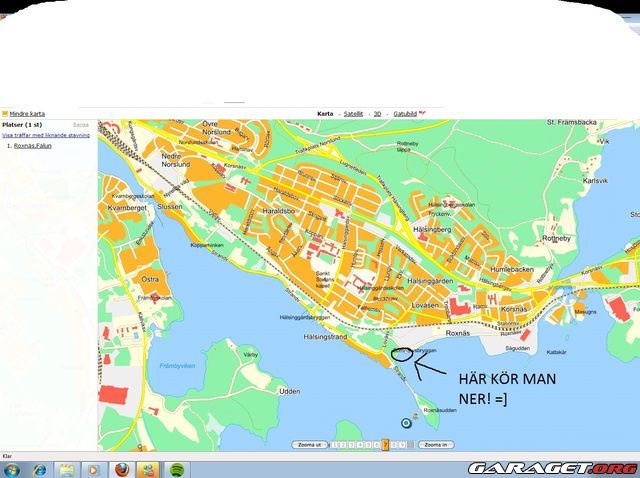Open Windows Explorer folder in taskbar
The width and height of the screenshot is (640, 478).
click(x=67, y=469)
